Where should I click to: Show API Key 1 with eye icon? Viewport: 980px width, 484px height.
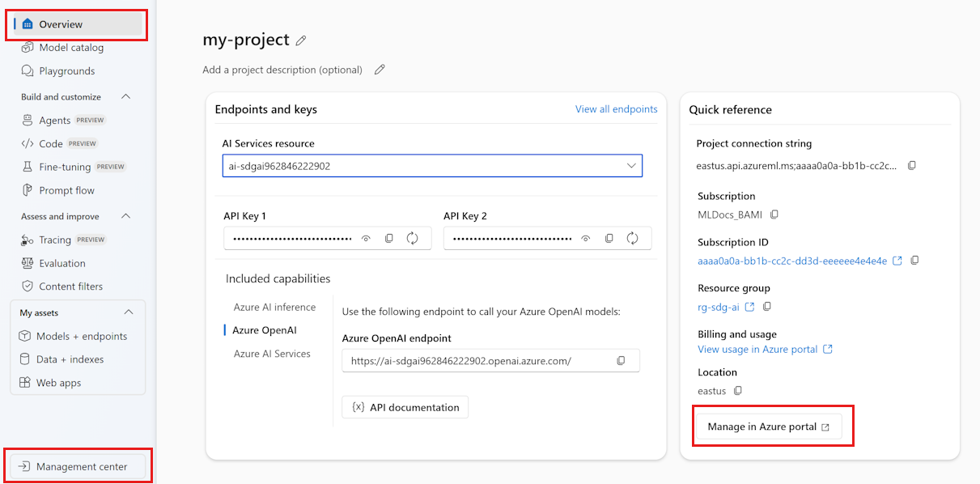[367, 238]
